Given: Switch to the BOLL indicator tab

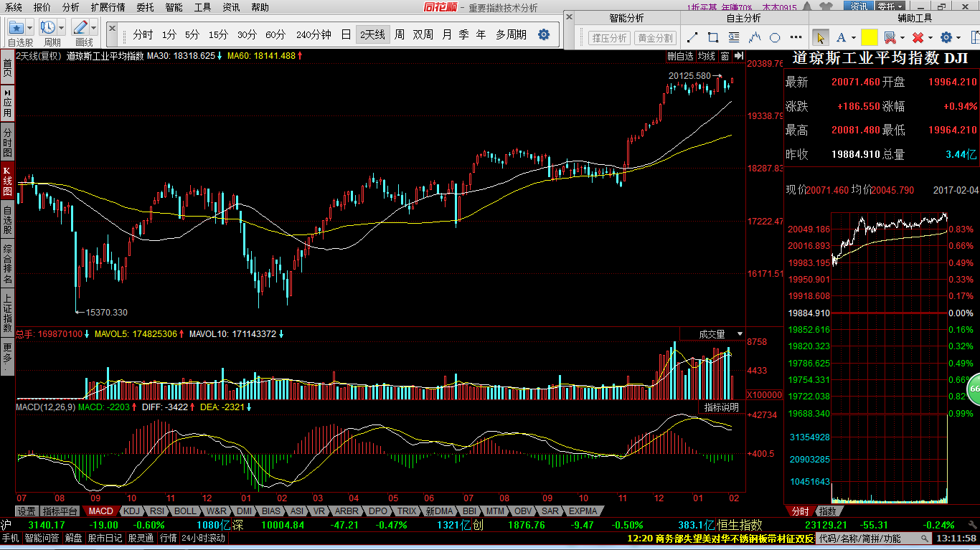Looking at the screenshot, I should pos(185,511).
